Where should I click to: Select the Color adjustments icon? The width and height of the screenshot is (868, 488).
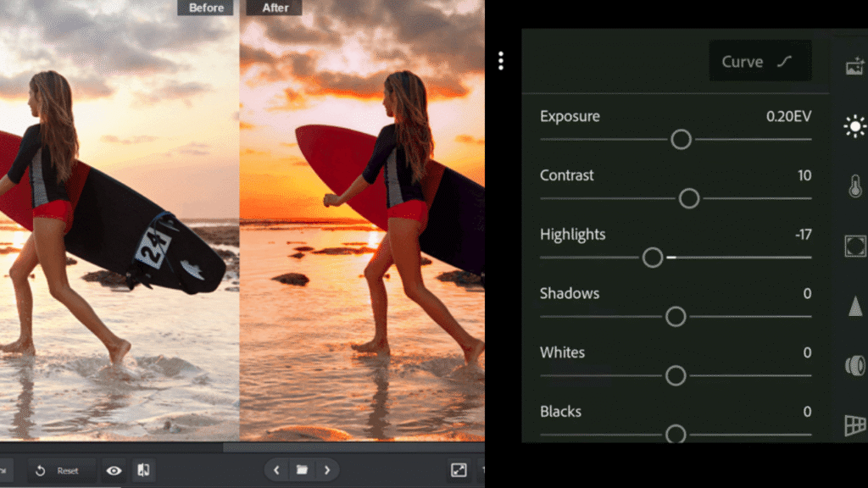856,187
